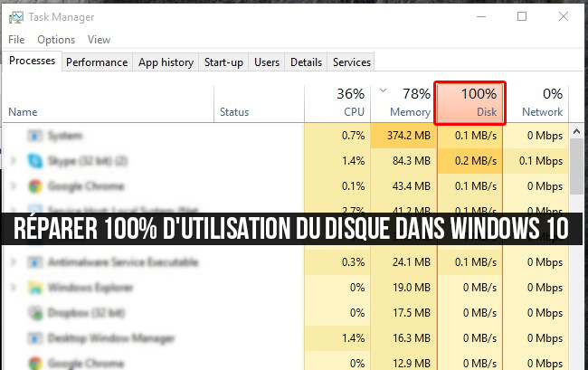Sort by the 100% Disk column header
This screenshot has width=588, height=370.
469,103
